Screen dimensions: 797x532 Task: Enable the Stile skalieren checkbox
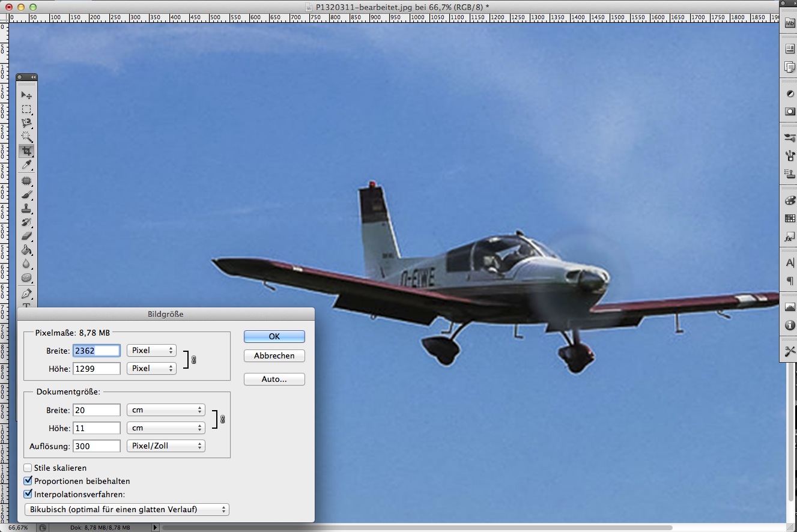(x=28, y=468)
